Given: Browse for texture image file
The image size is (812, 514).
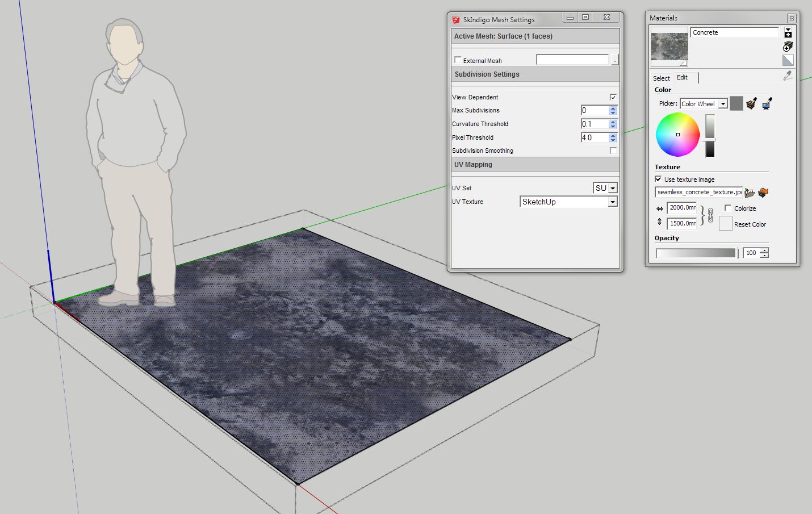Looking at the screenshot, I should [x=750, y=193].
